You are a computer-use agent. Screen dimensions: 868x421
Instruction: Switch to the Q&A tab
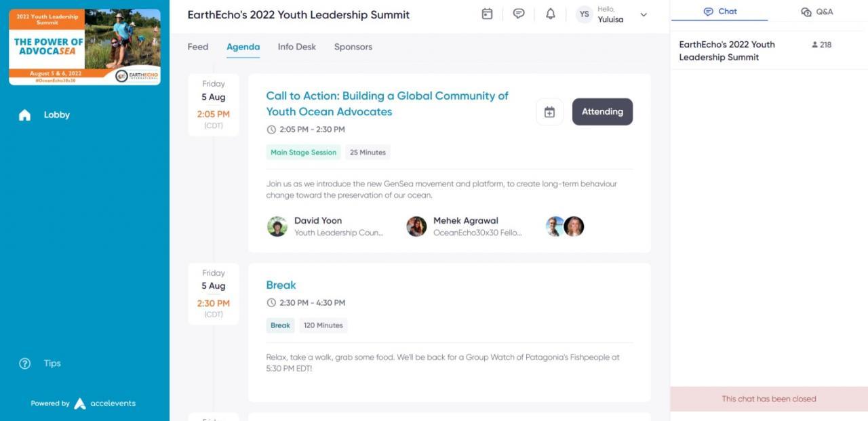817,12
